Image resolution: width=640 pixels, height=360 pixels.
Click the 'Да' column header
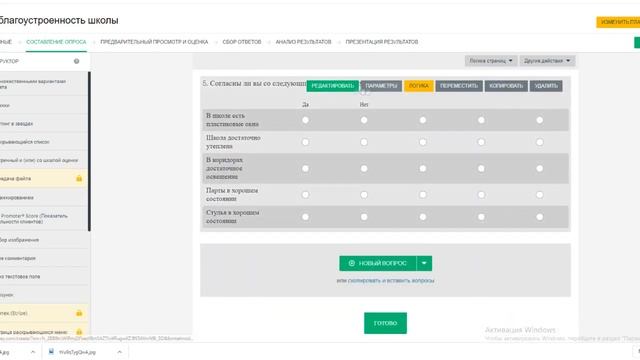click(305, 104)
